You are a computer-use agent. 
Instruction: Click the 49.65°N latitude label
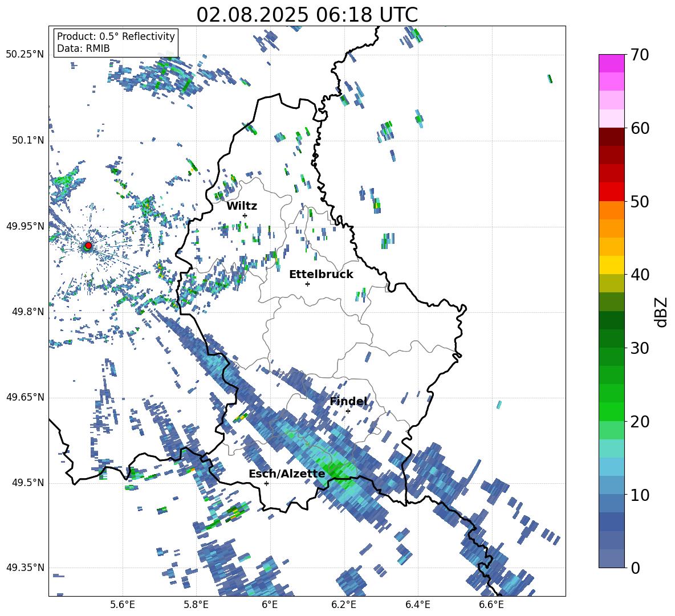click(25, 397)
